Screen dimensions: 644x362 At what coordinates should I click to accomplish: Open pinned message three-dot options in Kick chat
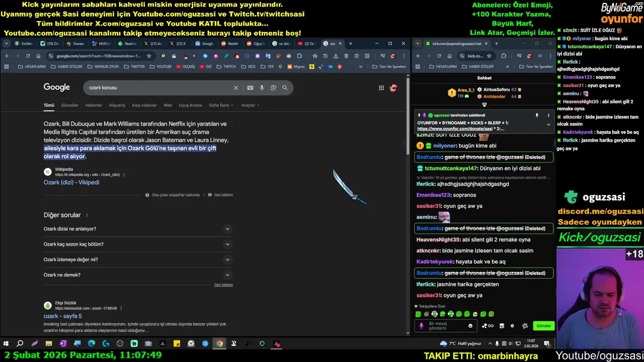coord(548,115)
